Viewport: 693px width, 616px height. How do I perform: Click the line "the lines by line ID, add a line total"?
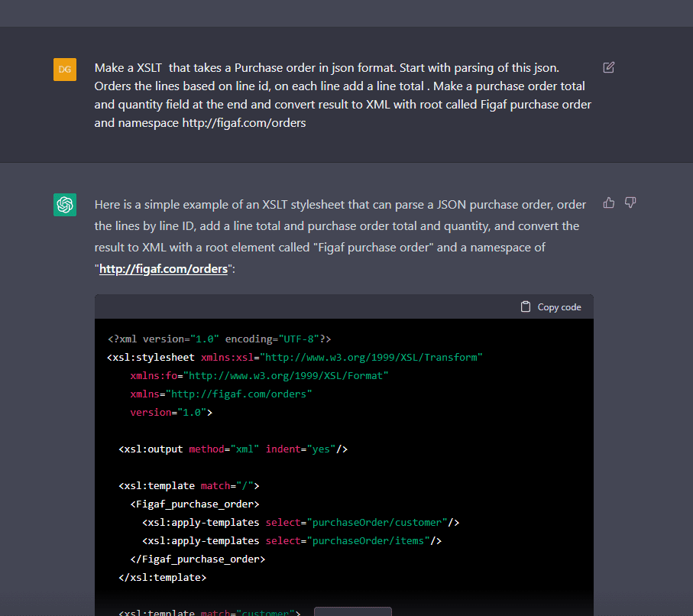[x=337, y=226]
